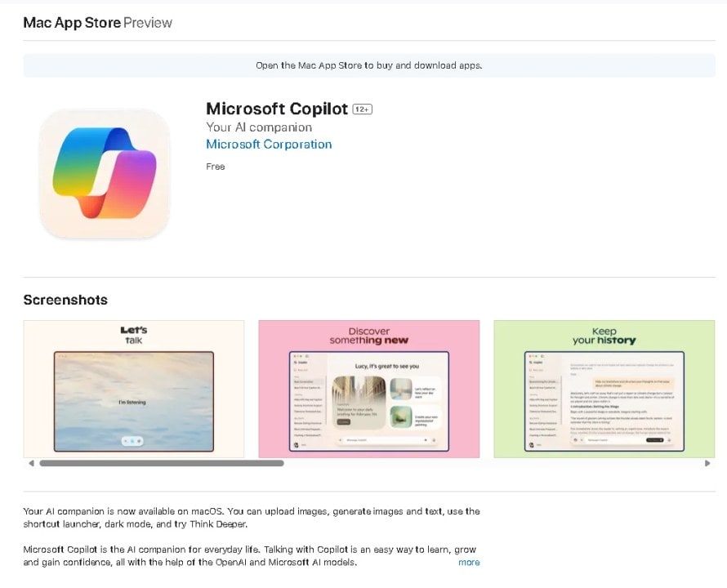The image size is (727, 588).
Task: Click the Microsoft Copilot app icon
Action: (105, 173)
